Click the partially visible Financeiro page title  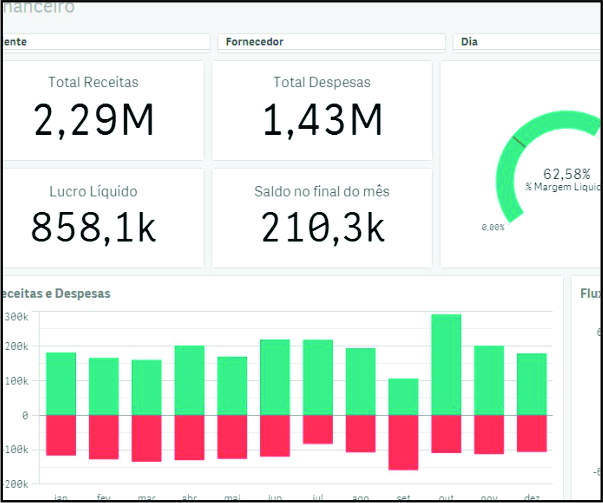point(38,8)
